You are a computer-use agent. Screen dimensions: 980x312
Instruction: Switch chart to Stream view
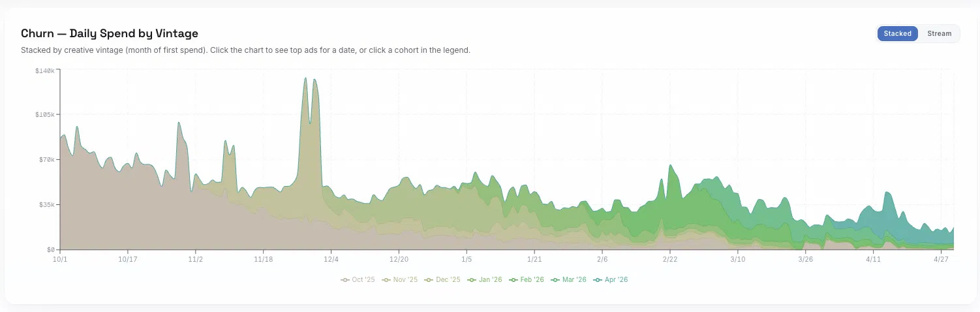point(939,33)
